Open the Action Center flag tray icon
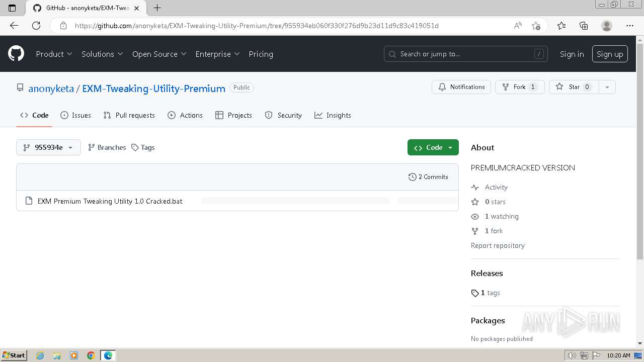The image size is (644, 362). [596, 355]
